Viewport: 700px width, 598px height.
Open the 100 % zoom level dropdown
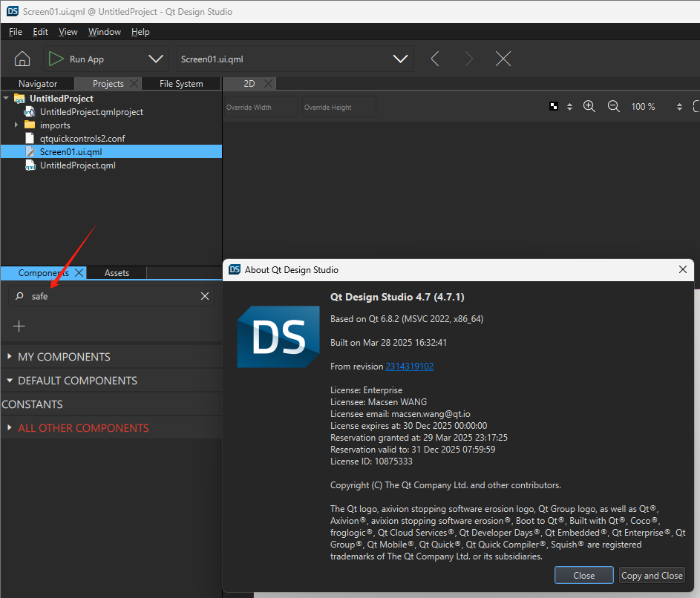[x=679, y=107]
